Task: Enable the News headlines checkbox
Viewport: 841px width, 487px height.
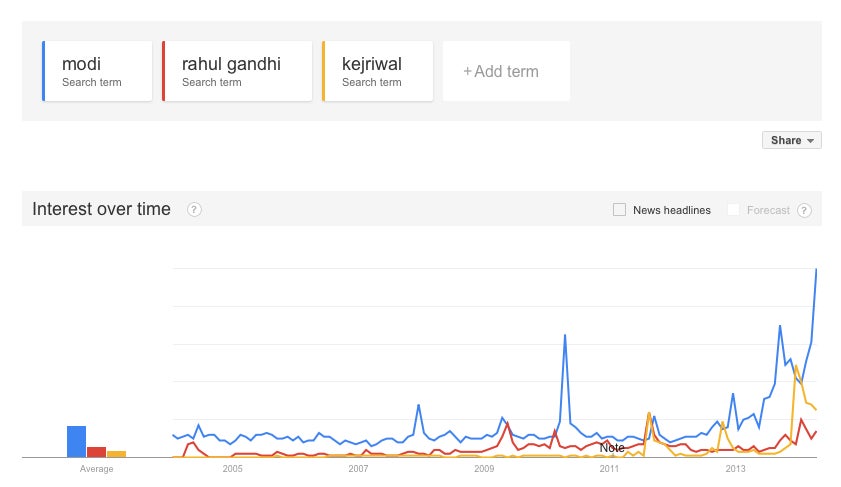Action: (619, 210)
